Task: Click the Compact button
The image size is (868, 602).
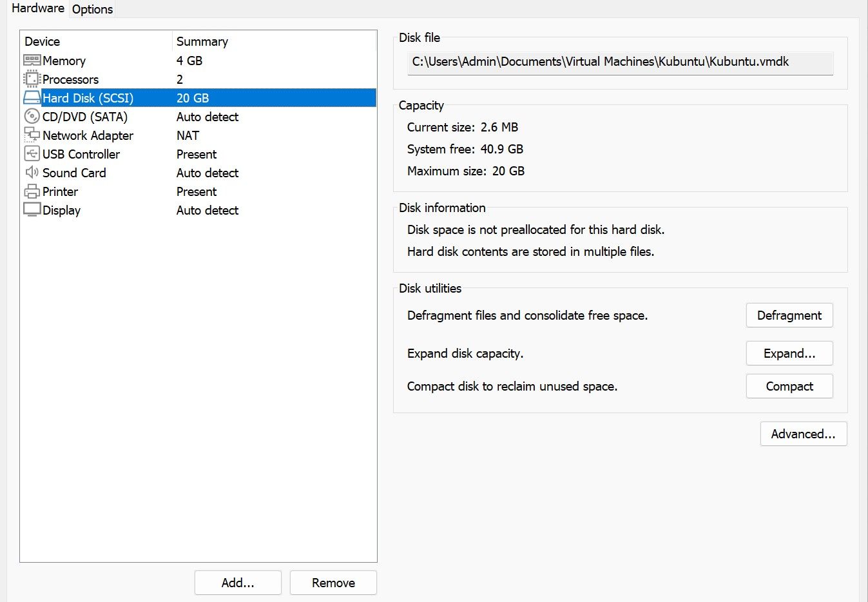Action: click(x=789, y=386)
